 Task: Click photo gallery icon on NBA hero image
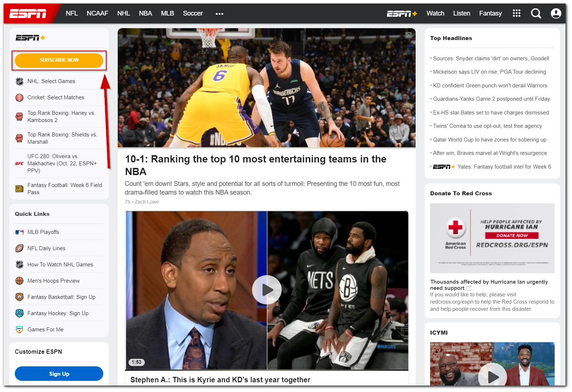point(408,35)
